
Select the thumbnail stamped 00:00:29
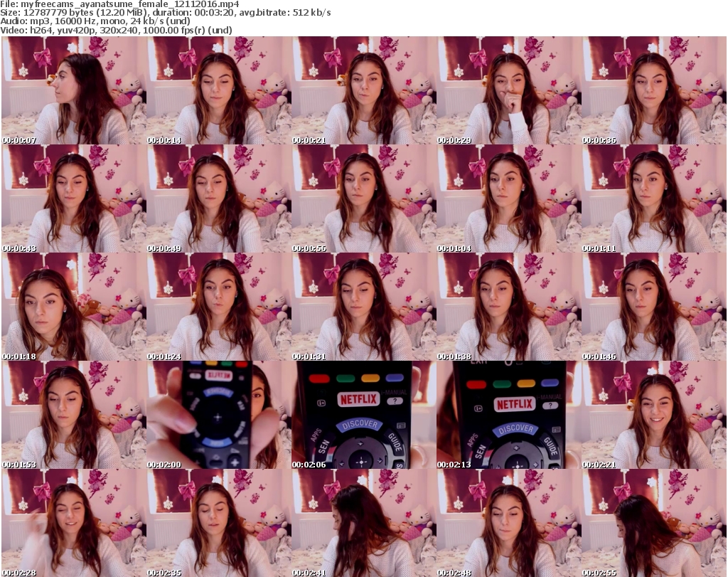[x=508, y=90]
